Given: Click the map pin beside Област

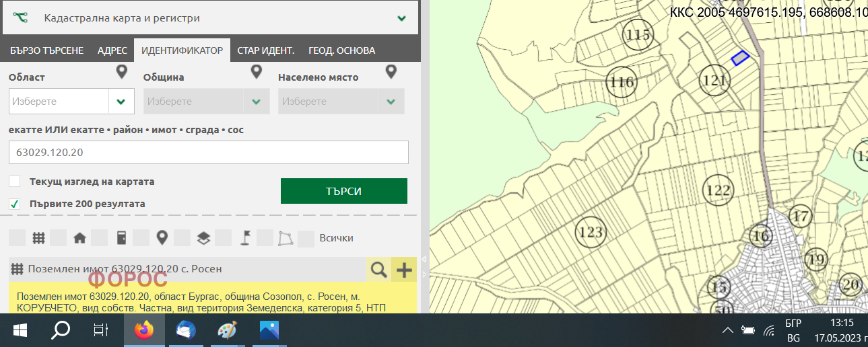Looking at the screenshot, I should pyautogui.click(x=121, y=72).
